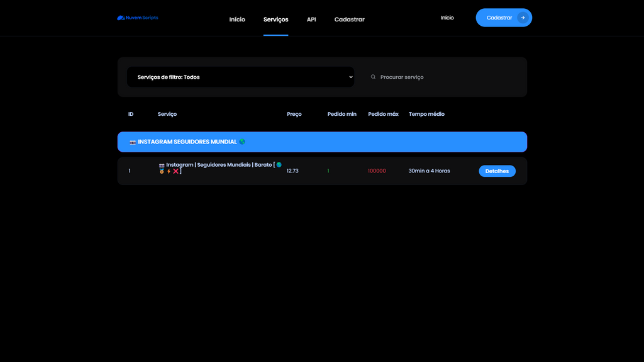Screen dimensions: 644x362
Task: Click the camera icon in category header
Action: click(x=133, y=142)
